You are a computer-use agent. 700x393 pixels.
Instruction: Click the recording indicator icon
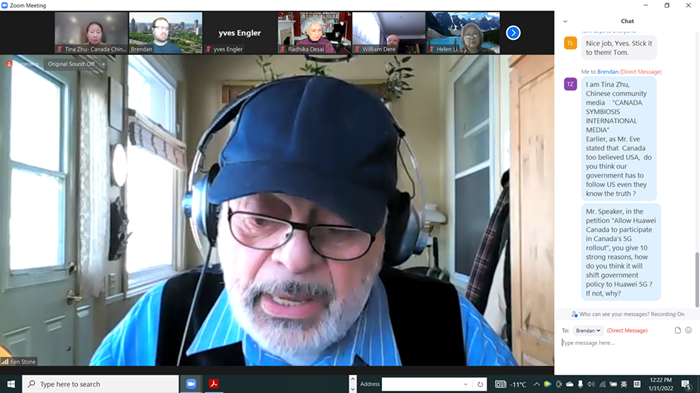(9, 64)
